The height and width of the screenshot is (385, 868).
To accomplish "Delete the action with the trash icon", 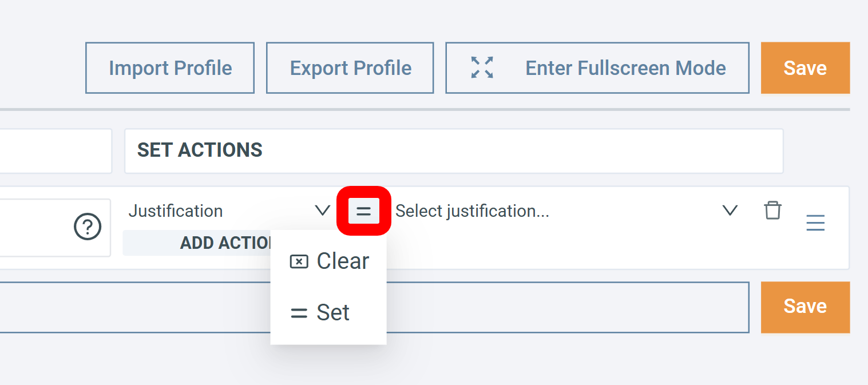I will [772, 211].
